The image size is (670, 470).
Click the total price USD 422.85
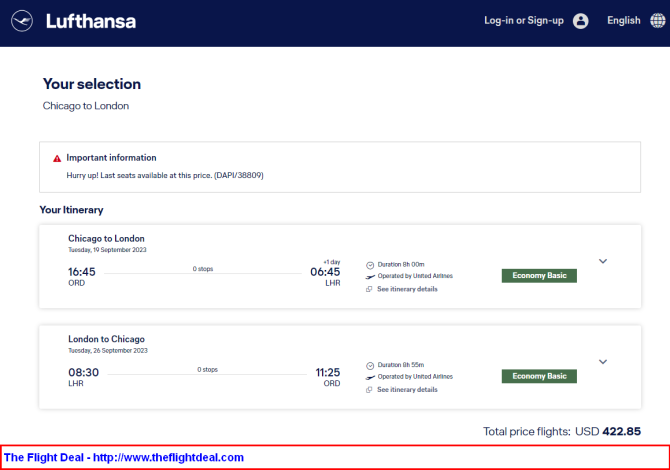point(608,432)
